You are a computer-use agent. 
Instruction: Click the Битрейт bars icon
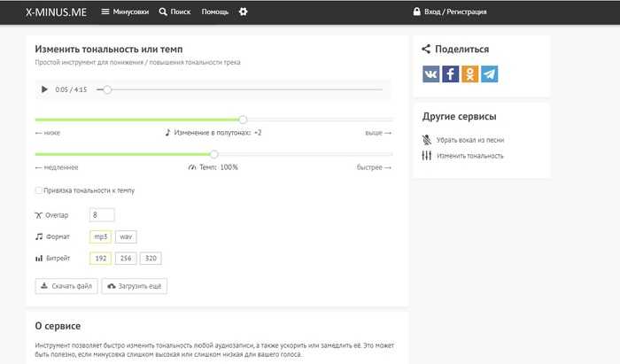coord(39,259)
